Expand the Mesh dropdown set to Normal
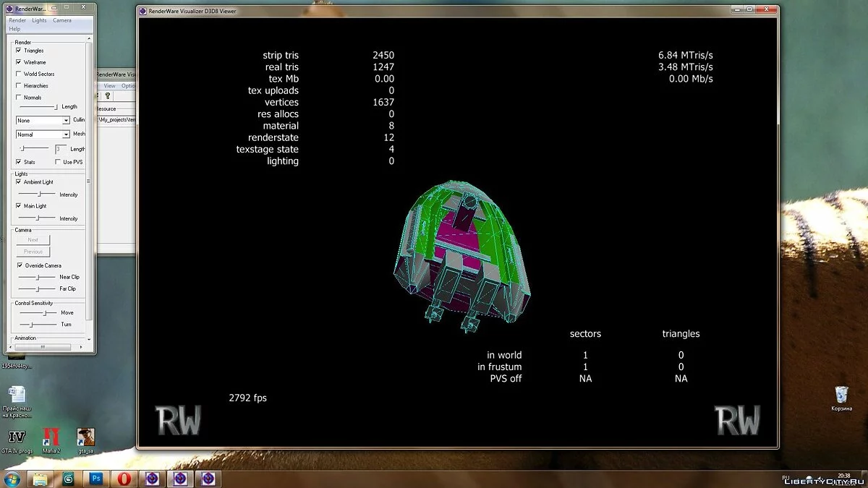868x488 pixels. point(66,134)
